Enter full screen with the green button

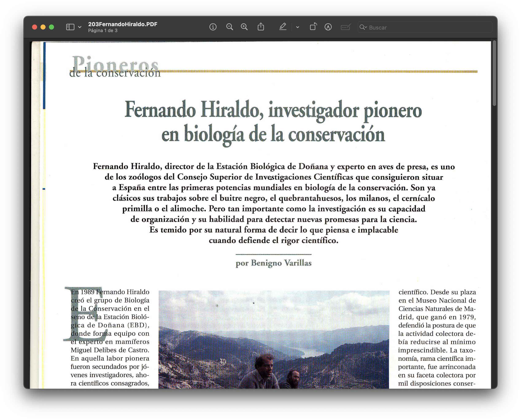click(51, 27)
